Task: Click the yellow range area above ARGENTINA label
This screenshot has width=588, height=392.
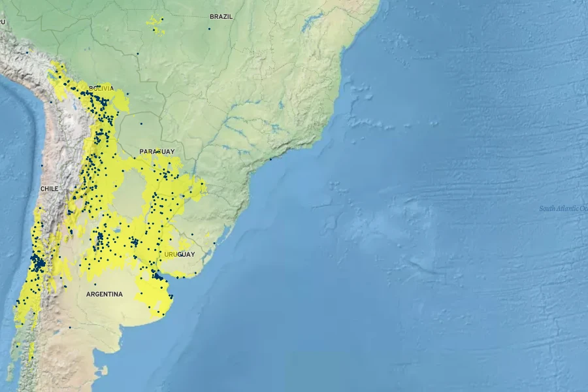Action: pos(111,261)
